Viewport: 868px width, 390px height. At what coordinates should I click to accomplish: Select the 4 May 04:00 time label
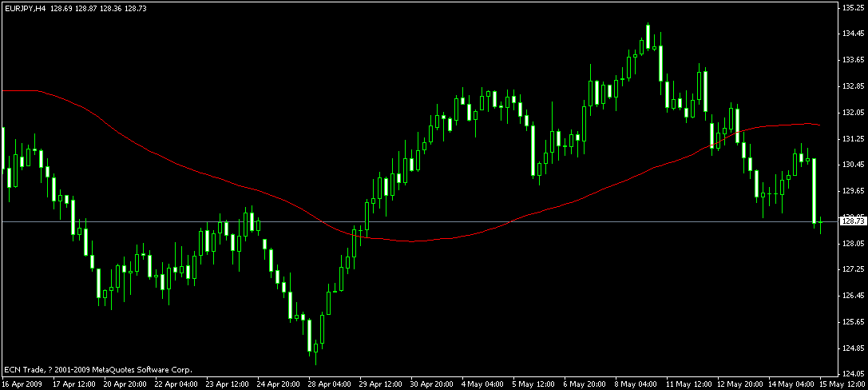coord(485,384)
